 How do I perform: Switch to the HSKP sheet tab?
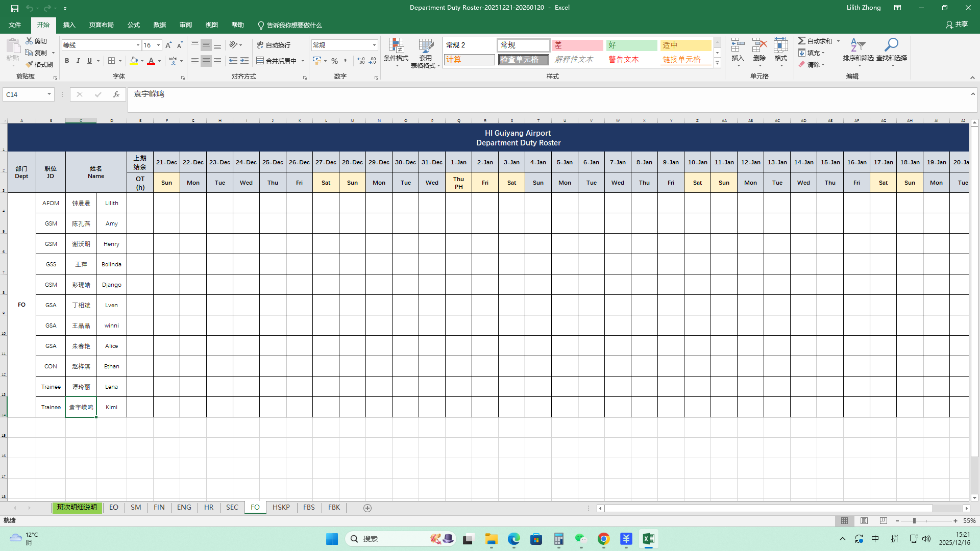coord(281,507)
